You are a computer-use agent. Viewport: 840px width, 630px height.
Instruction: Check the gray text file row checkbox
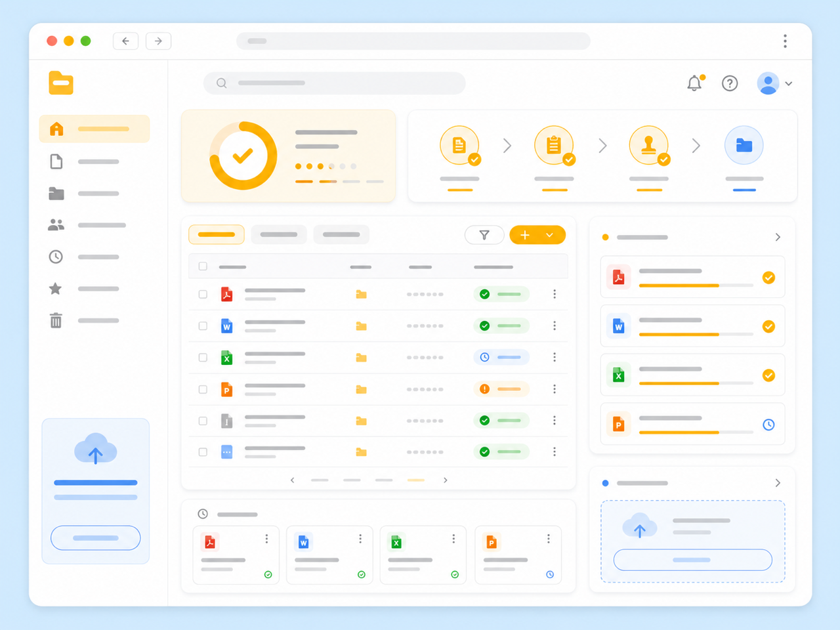point(203,421)
